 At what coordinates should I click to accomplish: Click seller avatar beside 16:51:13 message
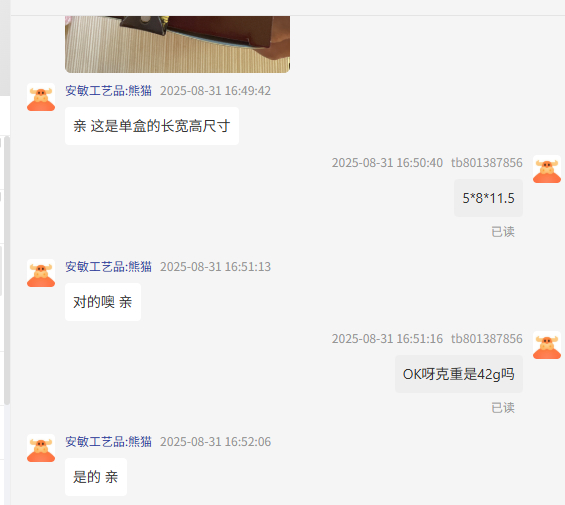tap(41, 273)
